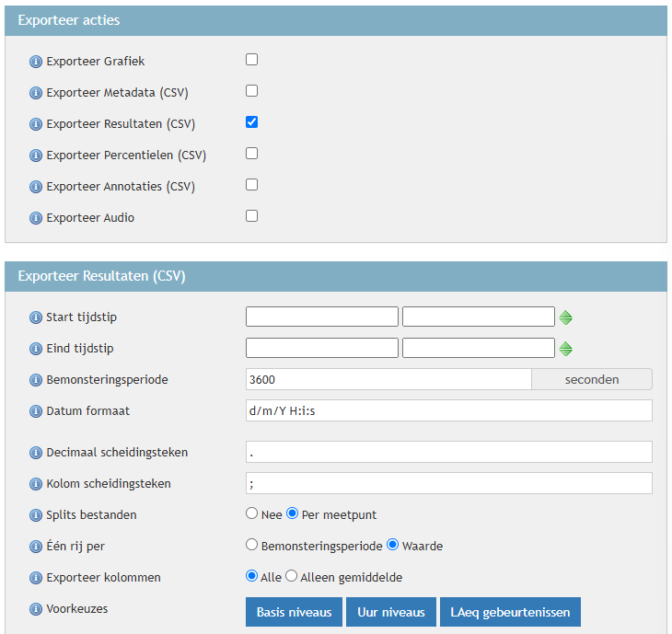Click green arrows stepper next to Start tijdstip

pos(566,317)
